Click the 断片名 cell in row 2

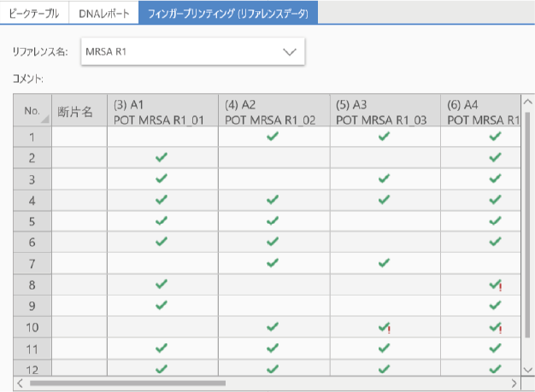pyautogui.click(x=79, y=157)
